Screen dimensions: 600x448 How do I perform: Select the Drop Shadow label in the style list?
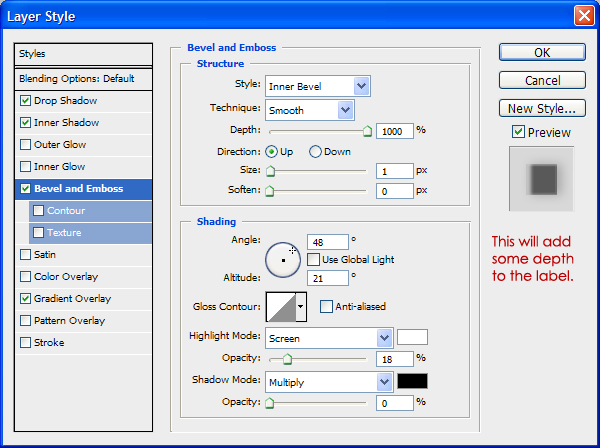click(65, 101)
